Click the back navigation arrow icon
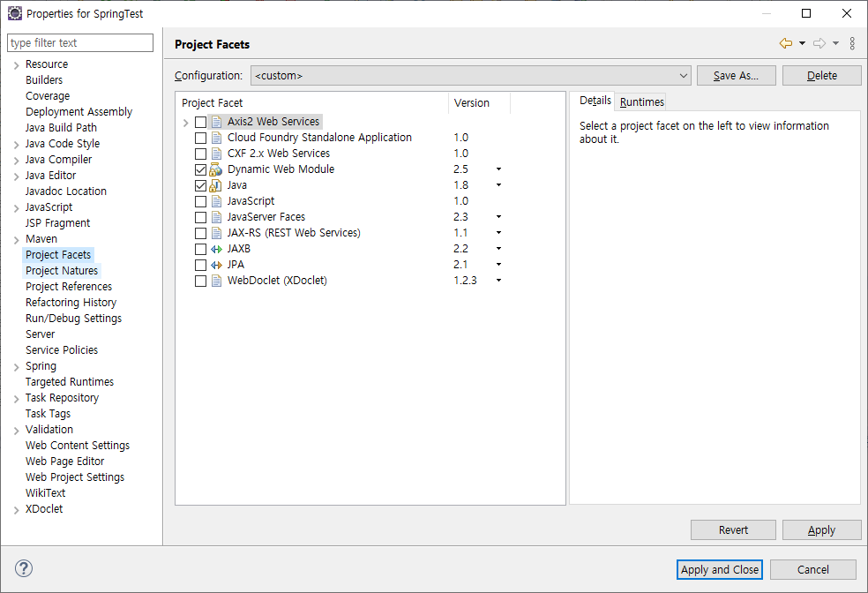The height and width of the screenshot is (593, 868). pyautogui.click(x=785, y=43)
